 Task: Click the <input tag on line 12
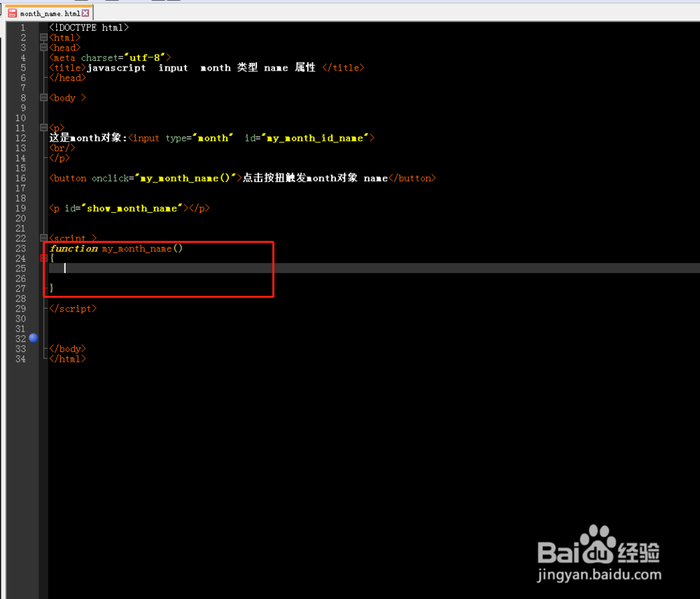[143, 138]
